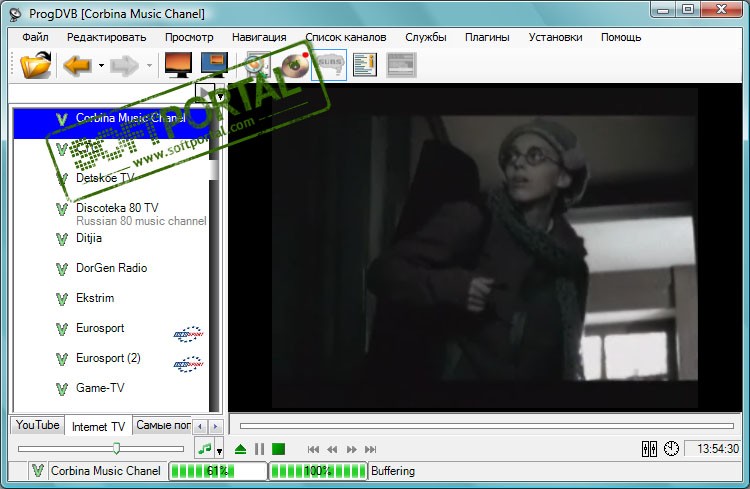Switch to the YouTube tab
The image size is (750, 489).
coord(38,425)
